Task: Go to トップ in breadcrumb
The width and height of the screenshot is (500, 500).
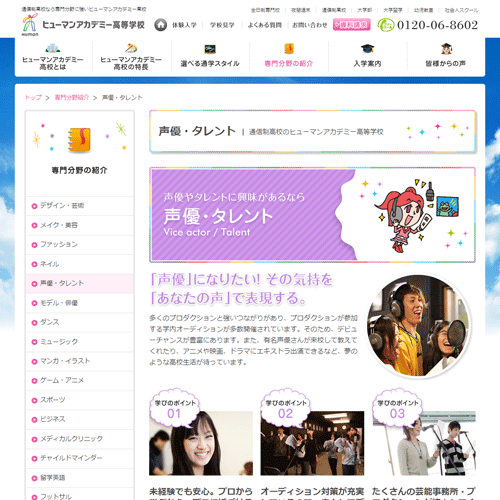Action: pos(33,97)
